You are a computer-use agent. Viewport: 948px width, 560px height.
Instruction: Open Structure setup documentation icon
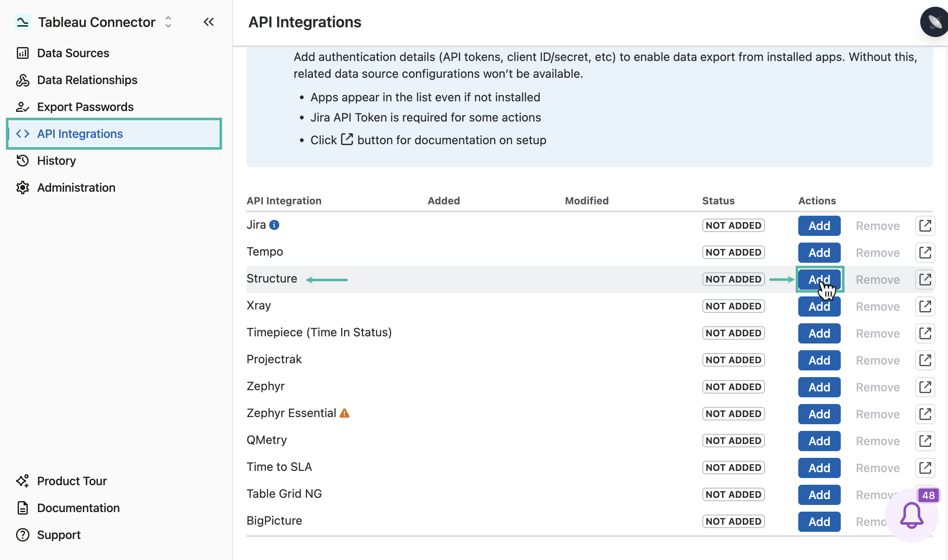click(925, 280)
